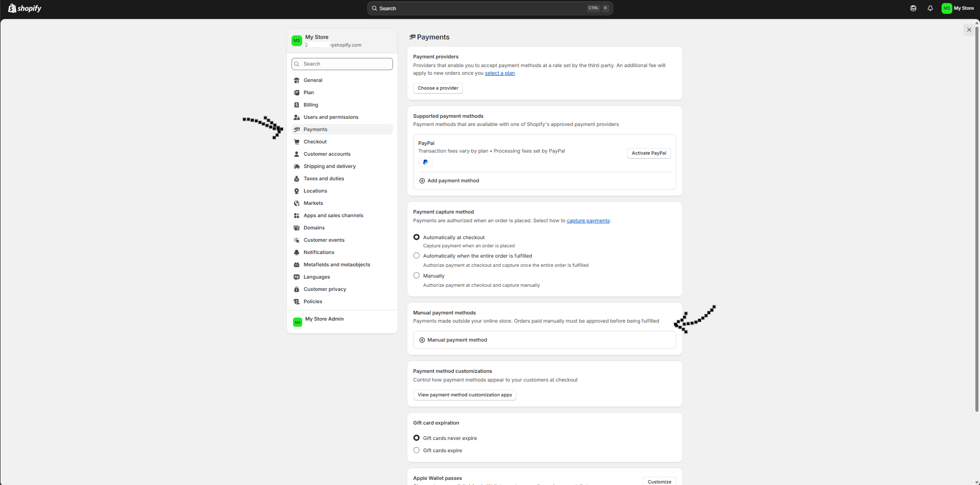Click the Customer events icon
Image resolution: width=980 pixels, height=485 pixels.
[297, 240]
